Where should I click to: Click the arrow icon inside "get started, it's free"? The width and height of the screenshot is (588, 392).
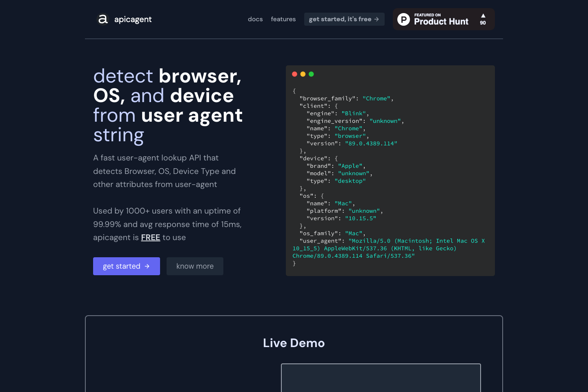[x=377, y=19]
